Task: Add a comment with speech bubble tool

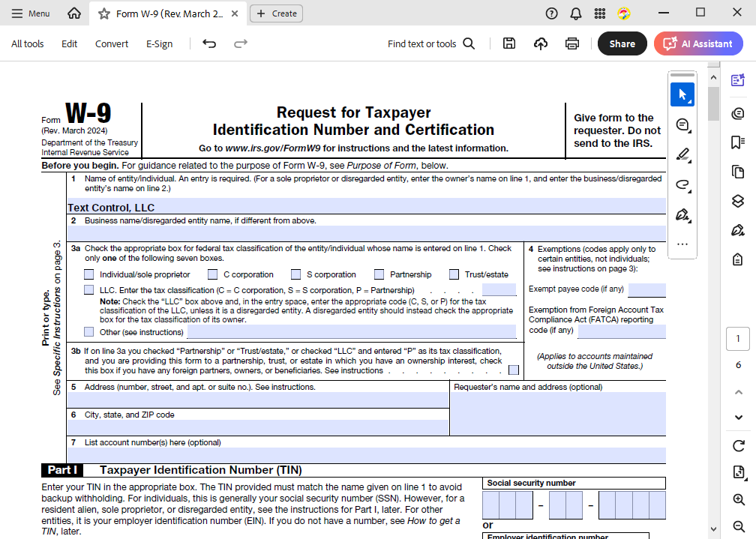Action: pyautogui.click(x=682, y=125)
